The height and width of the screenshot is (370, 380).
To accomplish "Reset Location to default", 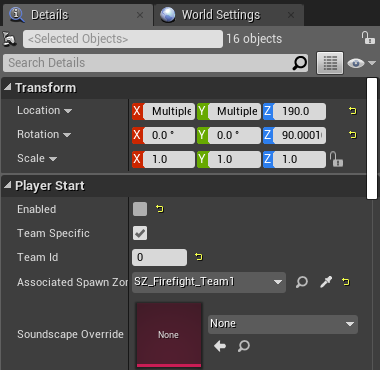I will [353, 111].
